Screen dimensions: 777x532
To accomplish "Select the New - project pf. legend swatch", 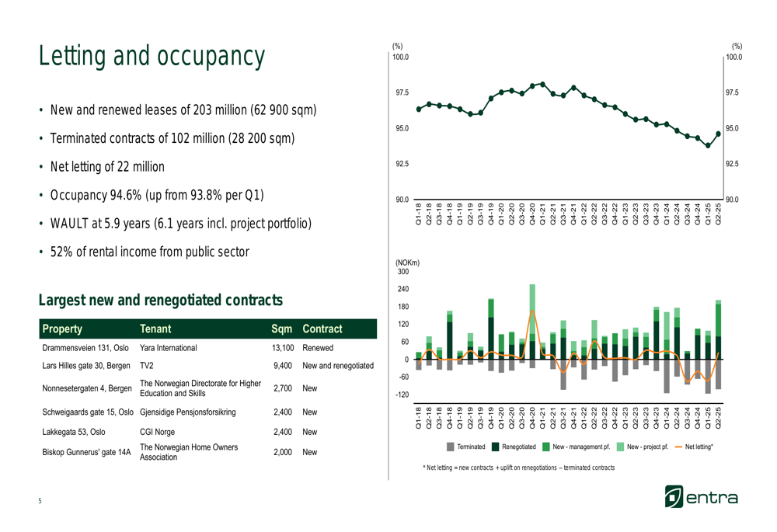I will point(620,447).
